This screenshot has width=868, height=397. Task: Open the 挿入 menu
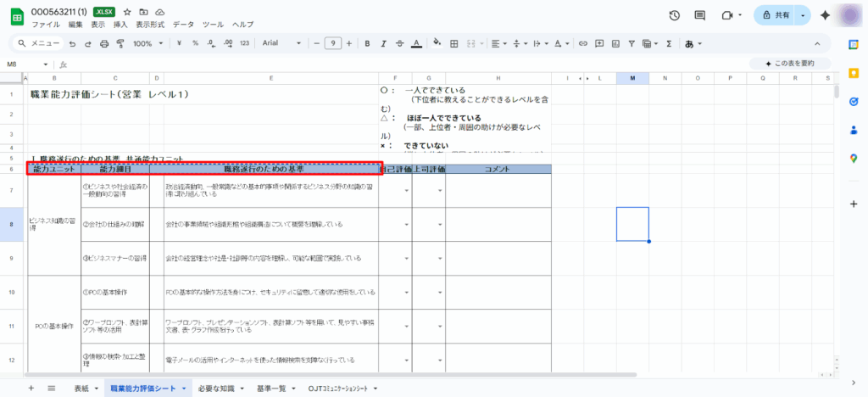(x=120, y=25)
